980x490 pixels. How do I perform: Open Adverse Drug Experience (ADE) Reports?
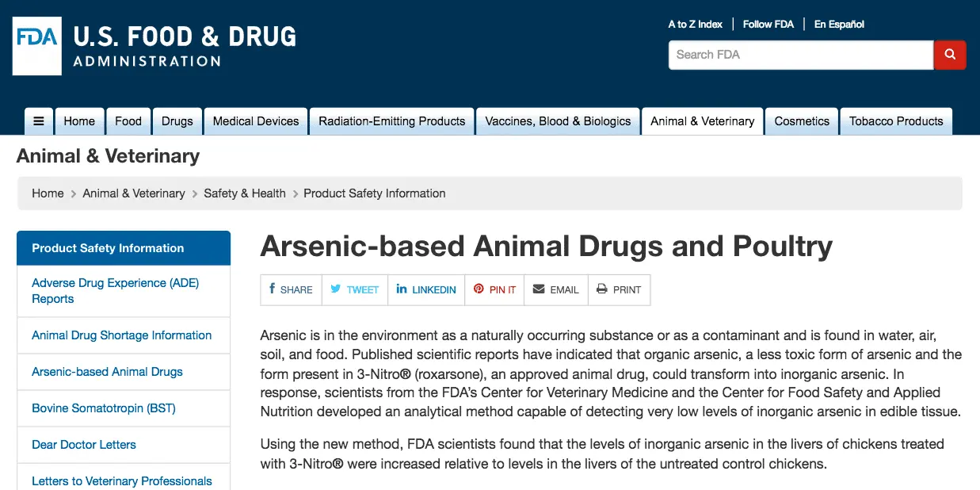[x=115, y=291]
